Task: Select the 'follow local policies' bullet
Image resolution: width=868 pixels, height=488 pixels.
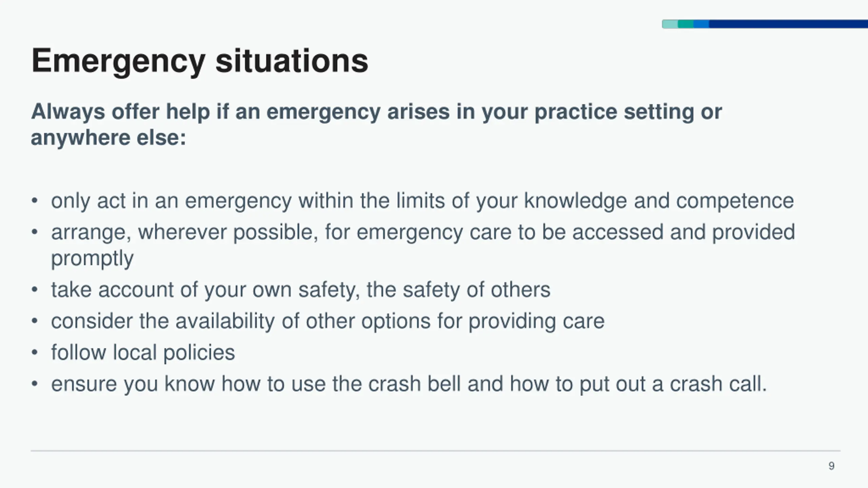Action: (143, 353)
